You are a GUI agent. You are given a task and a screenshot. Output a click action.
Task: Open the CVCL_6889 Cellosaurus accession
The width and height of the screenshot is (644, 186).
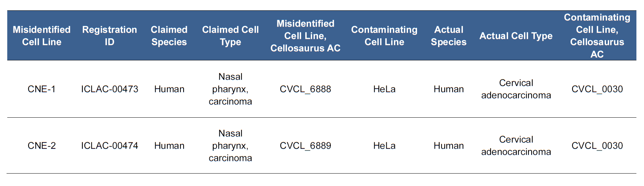pyautogui.click(x=305, y=146)
